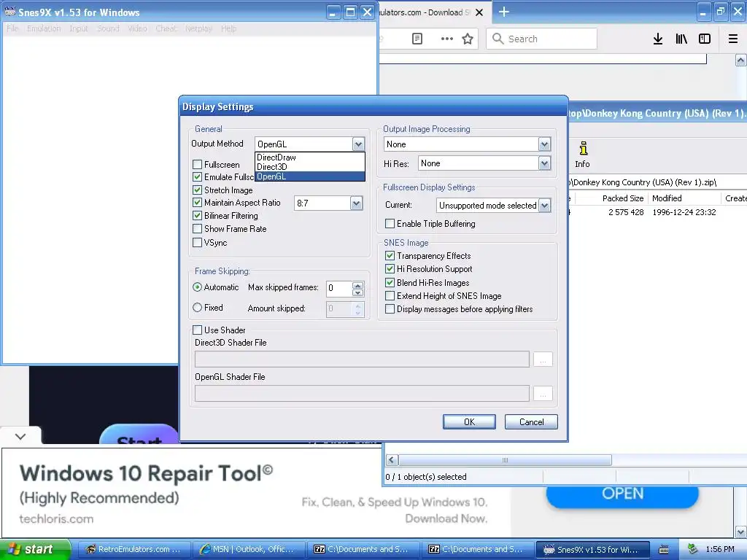This screenshot has width=747, height=560.
Task: Switch to first 7-Zip taskbar window
Action: [x=363, y=549]
